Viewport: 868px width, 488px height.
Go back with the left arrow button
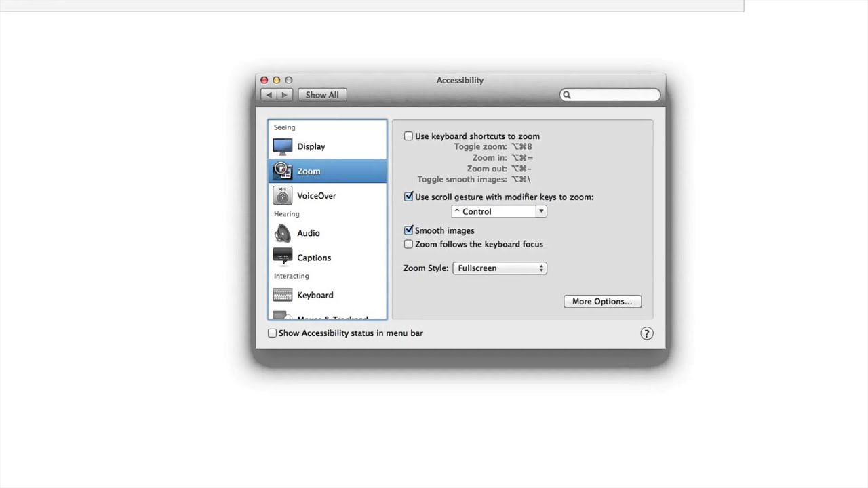(269, 95)
